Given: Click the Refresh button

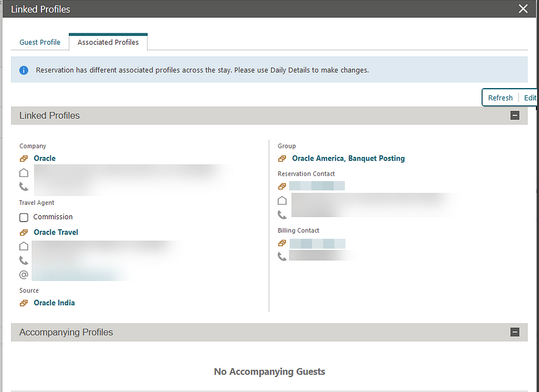Looking at the screenshot, I should click(x=500, y=97).
